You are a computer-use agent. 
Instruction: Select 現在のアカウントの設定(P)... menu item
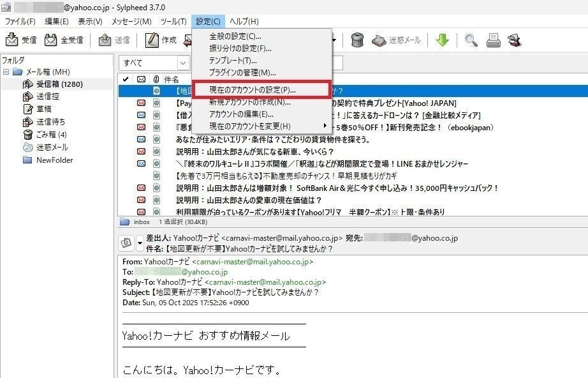(261, 89)
